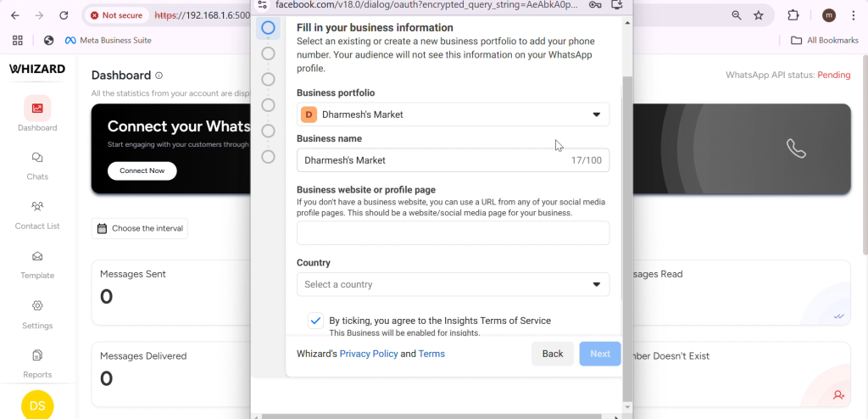The height and width of the screenshot is (419, 868).
Task: Click the password key icon in the popup
Action: [x=595, y=5]
